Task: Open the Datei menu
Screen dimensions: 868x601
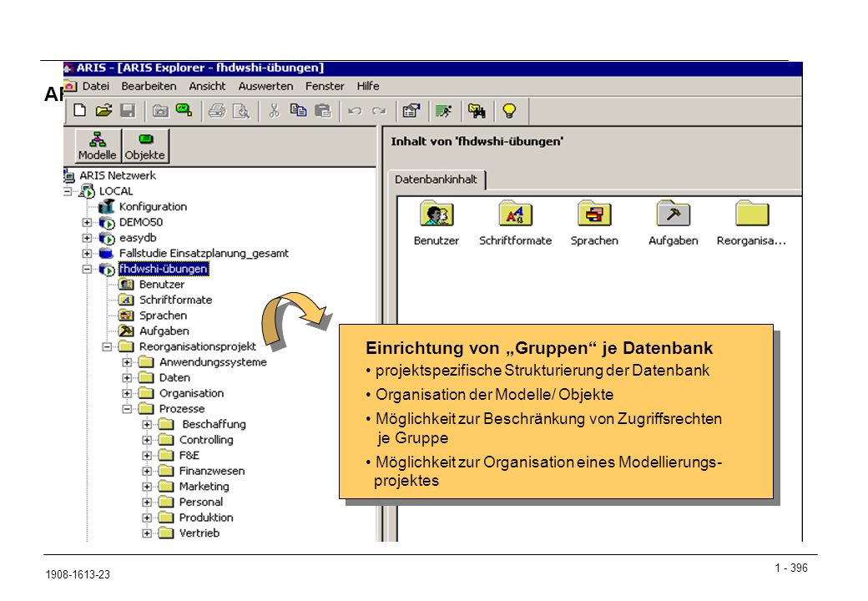Action: [96, 86]
